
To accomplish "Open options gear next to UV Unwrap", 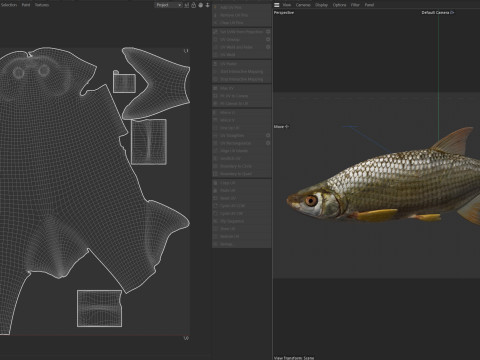I will (x=268, y=39).
